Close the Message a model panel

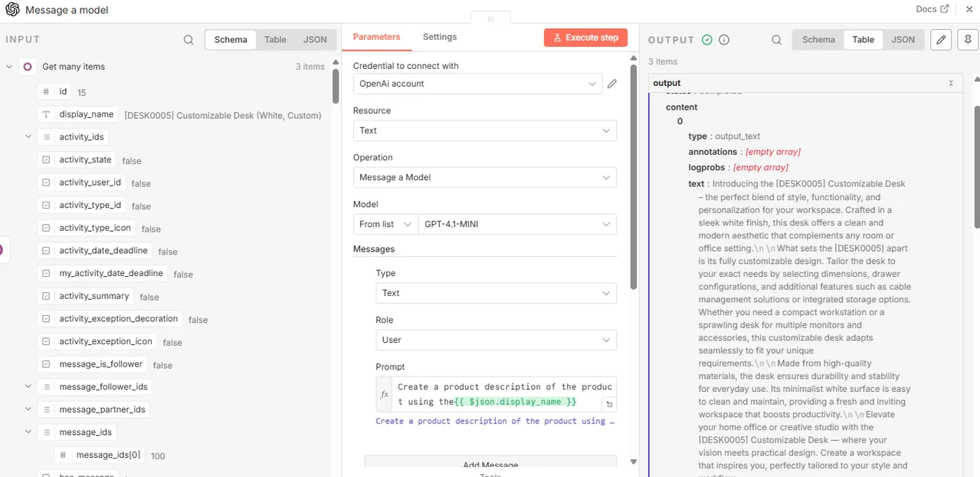(969, 9)
